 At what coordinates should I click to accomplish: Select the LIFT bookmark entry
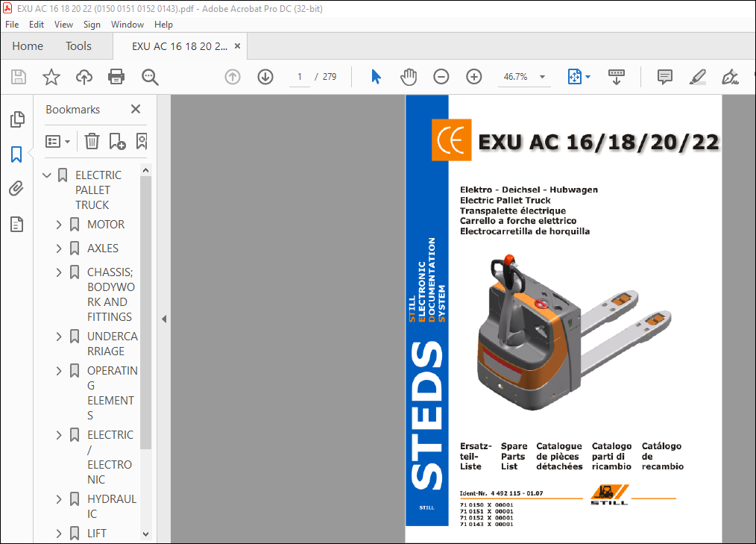point(96,534)
